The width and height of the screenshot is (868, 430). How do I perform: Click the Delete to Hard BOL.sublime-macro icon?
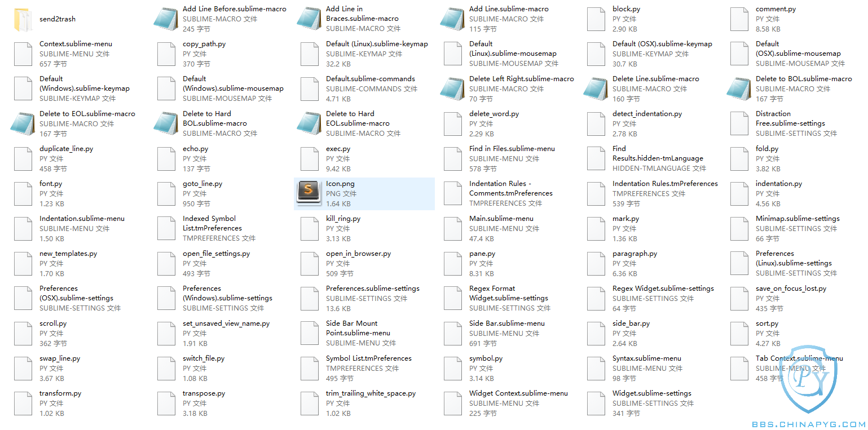pos(166,124)
